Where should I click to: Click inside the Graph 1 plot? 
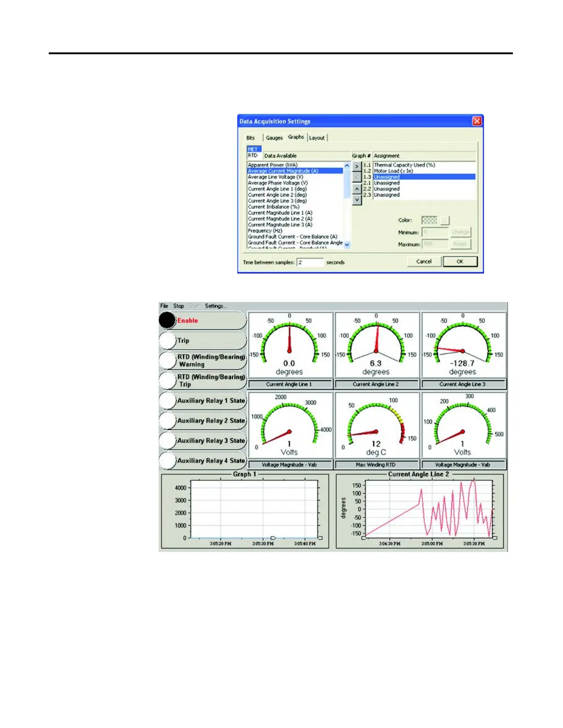254,509
